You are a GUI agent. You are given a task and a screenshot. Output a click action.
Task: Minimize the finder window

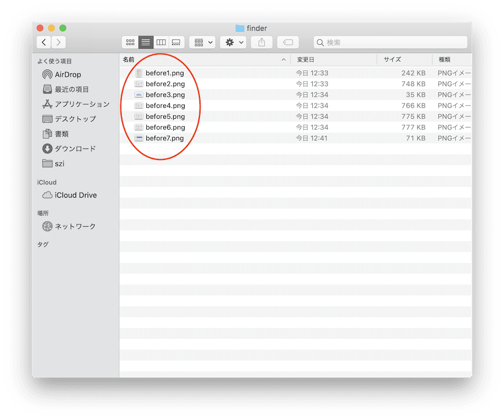coord(51,28)
